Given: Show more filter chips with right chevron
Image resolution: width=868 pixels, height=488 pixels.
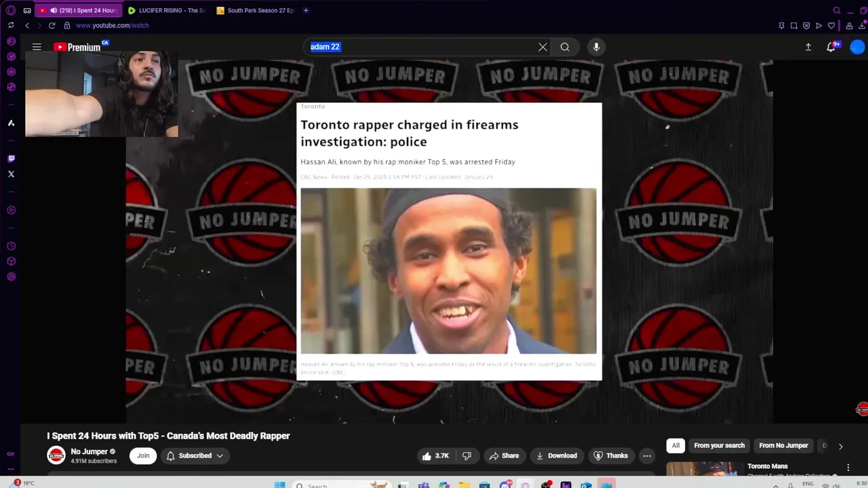Looking at the screenshot, I should [840, 446].
